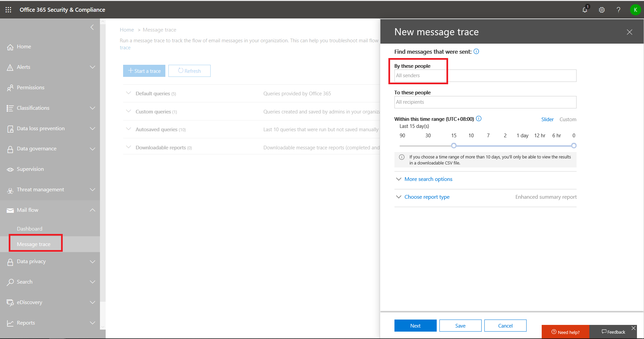Expand Downloadable reports row
This screenshot has width=644, height=339.
(x=128, y=147)
